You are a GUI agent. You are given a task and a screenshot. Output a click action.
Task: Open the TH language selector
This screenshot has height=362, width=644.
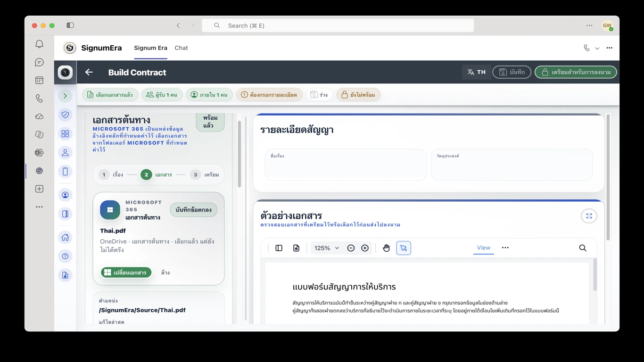tap(476, 72)
